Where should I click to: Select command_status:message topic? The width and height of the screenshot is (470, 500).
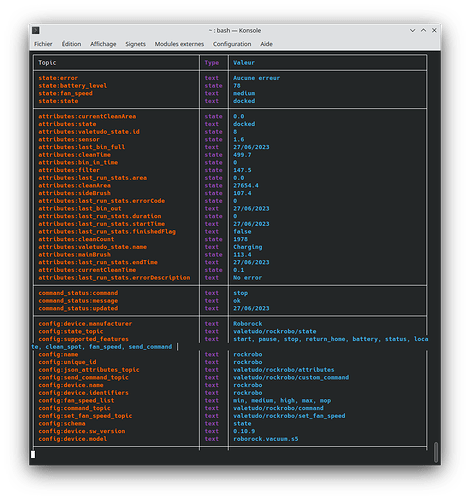coord(78,301)
